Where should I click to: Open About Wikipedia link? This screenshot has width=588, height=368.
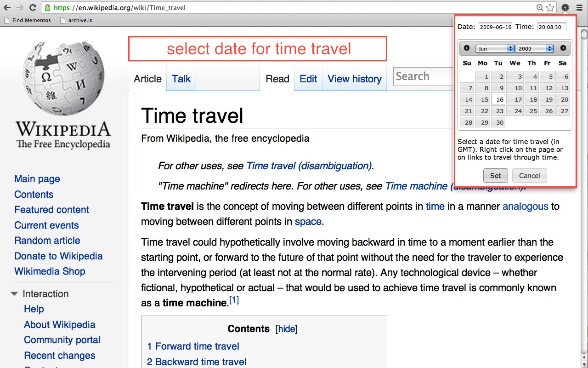[60, 325]
